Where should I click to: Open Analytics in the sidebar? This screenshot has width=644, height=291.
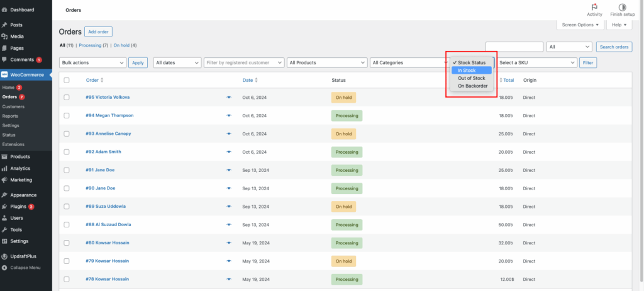(21, 168)
